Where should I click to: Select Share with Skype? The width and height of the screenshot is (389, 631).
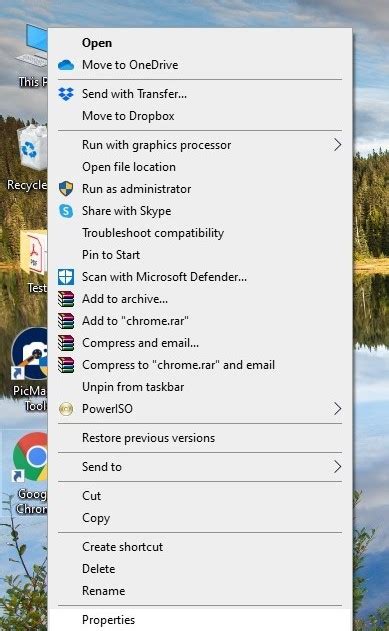point(200,211)
